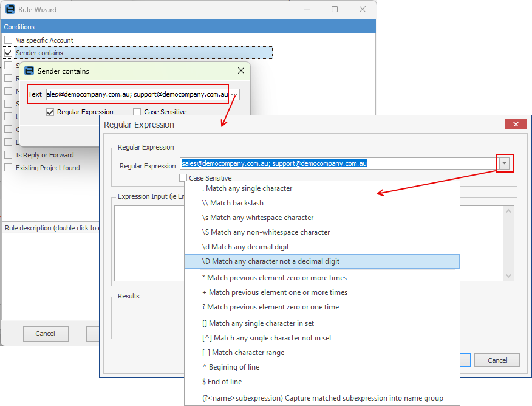
Task: Collapse the Regular Expression dropdown arrow
Action: pyautogui.click(x=505, y=163)
